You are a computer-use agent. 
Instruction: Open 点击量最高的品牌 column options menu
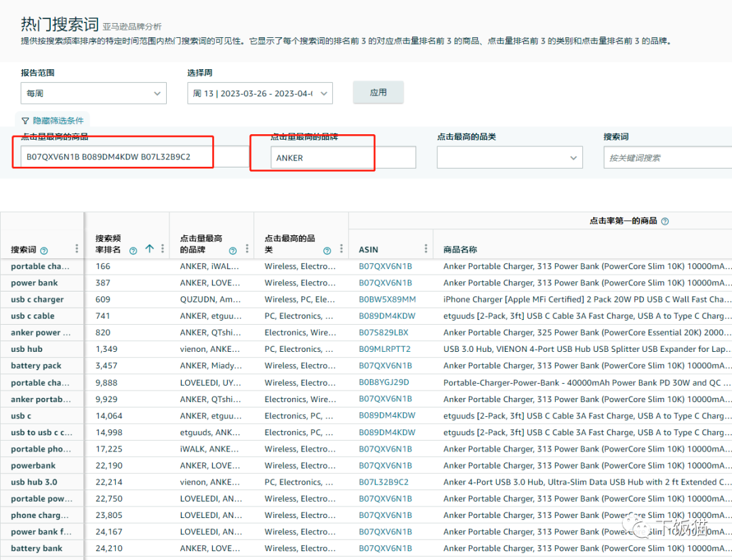(247, 248)
